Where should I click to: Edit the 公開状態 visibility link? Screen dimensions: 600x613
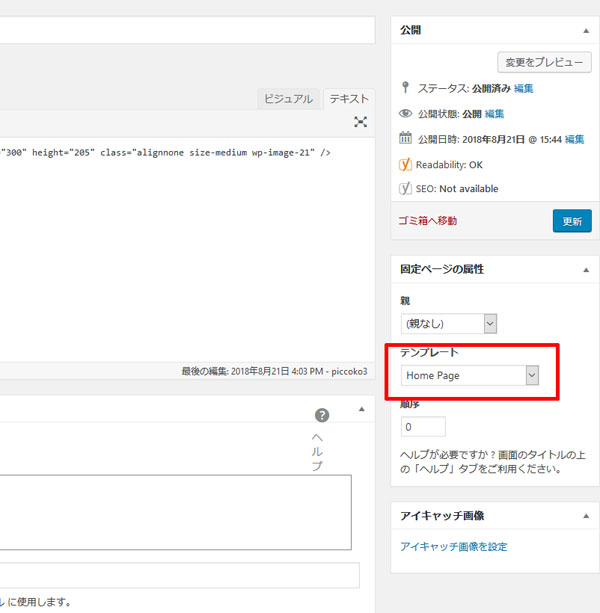494,114
